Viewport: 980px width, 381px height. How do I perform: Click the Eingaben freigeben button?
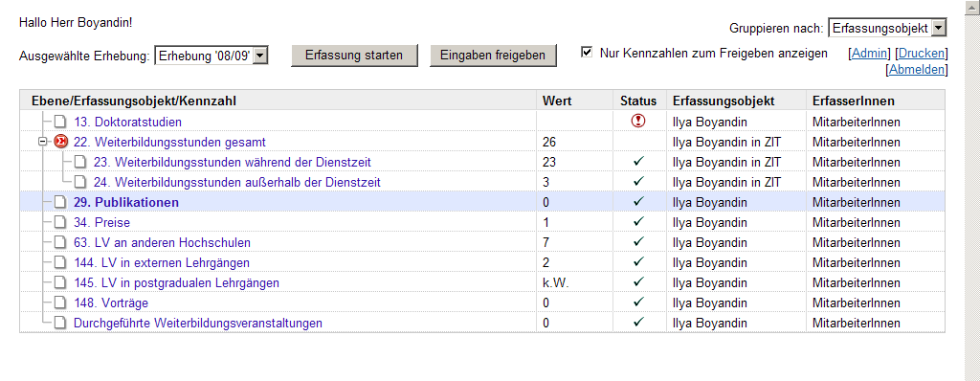tap(493, 56)
